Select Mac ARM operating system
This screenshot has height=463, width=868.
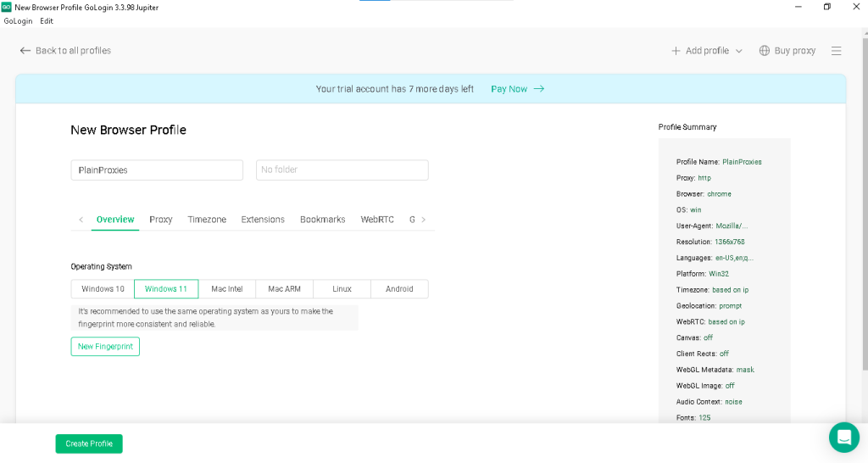(x=285, y=289)
